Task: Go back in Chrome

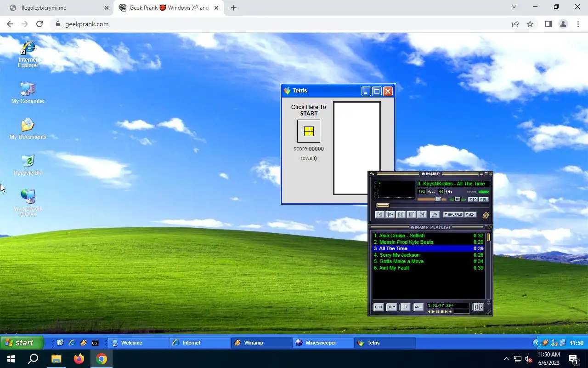Action: [x=10, y=24]
